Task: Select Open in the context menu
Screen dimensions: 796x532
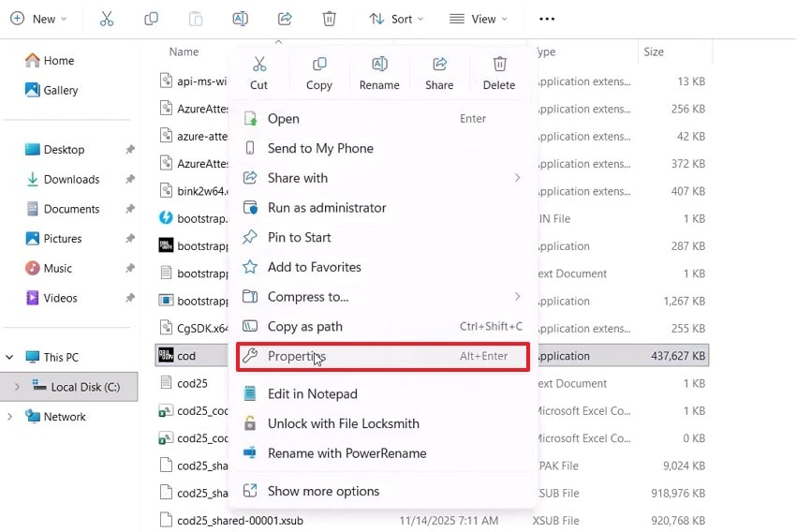Action: click(x=383, y=118)
